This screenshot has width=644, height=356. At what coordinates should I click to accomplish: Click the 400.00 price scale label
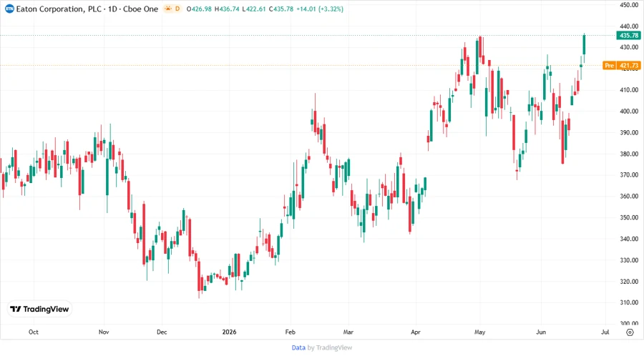coord(629,111)
